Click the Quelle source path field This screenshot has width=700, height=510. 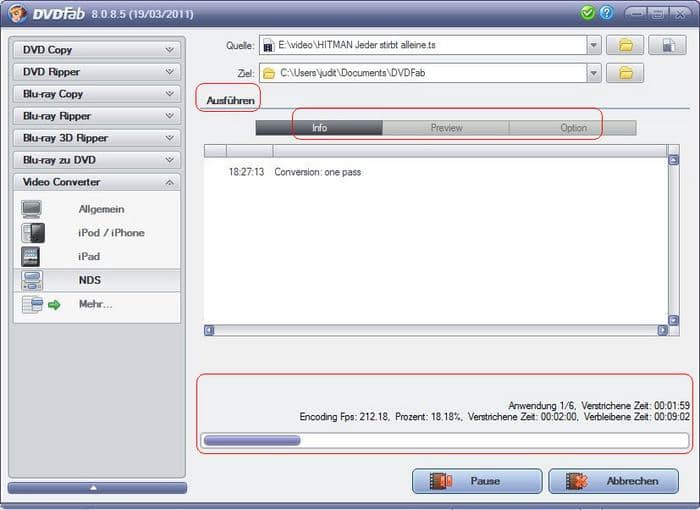point(423,45)
